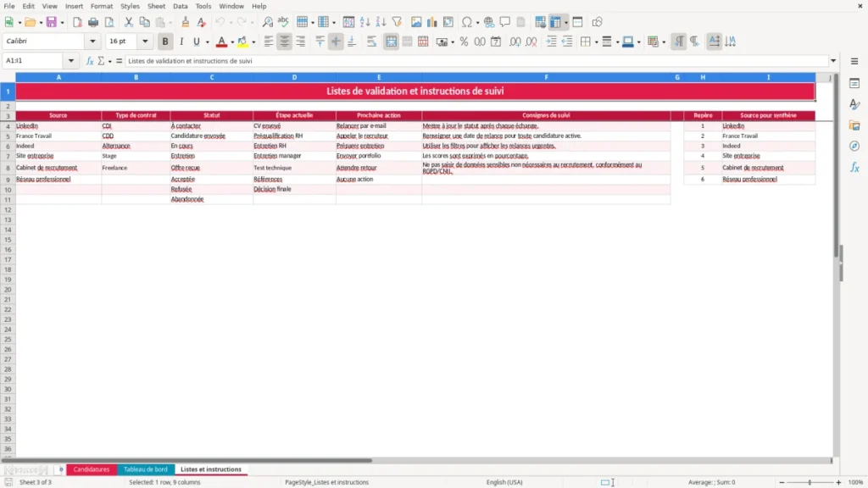Screen dimensions: 868x488
Task: Toggle Align Right
Action: click(x=301, y=42)
